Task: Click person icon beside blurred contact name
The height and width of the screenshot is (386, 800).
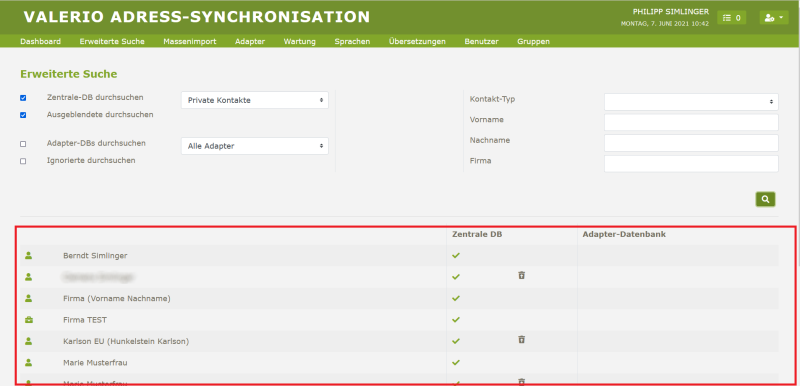Action: tap(29, 277)
